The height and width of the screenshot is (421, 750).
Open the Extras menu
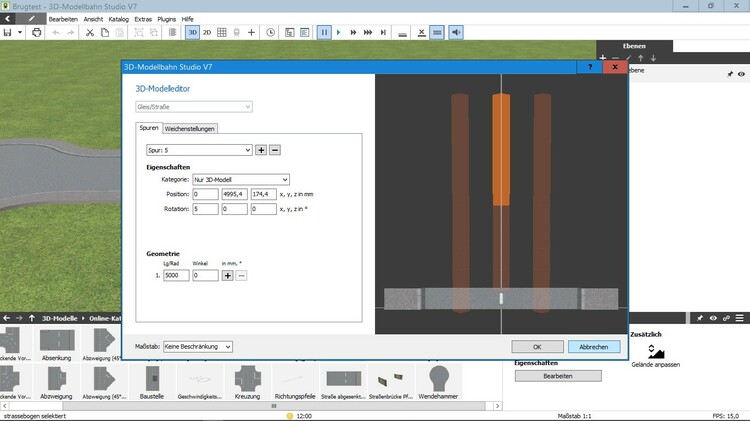143,19
